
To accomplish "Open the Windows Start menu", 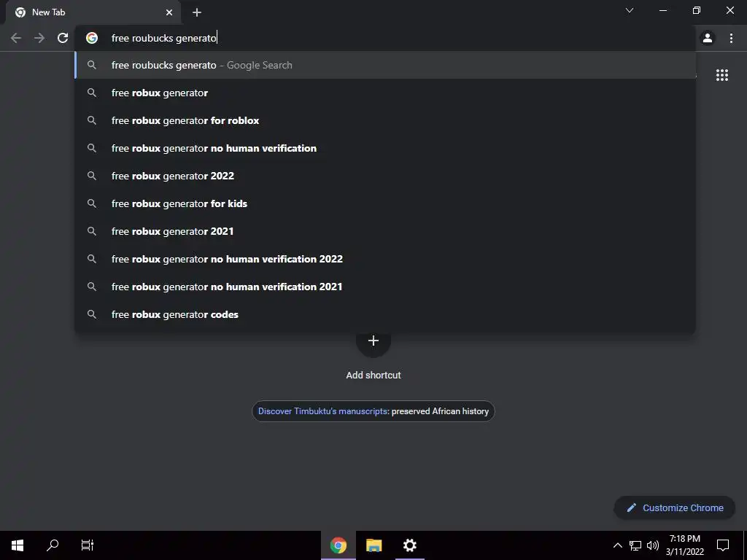I will pos(18,545).
